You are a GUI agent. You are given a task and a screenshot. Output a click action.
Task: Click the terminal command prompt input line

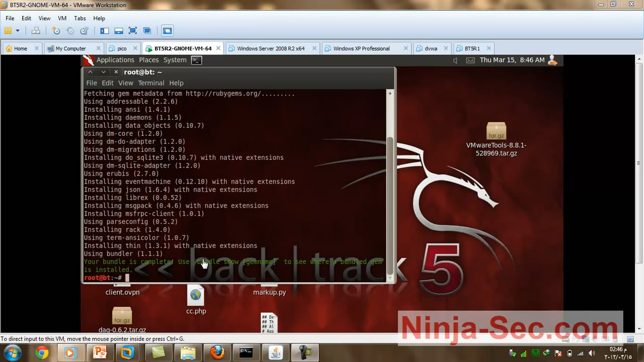pyautogui.click(x=235, y=278)
